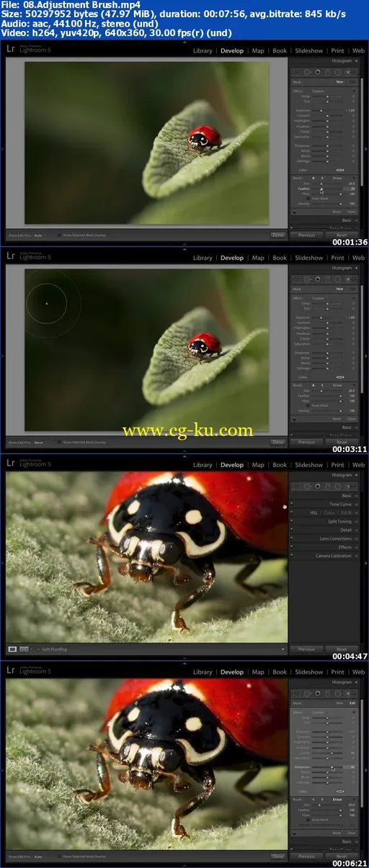Select Crop Overlay tool in 00:03:11 frame
This screenshot has width=369, height=868.
click(295, 280)
